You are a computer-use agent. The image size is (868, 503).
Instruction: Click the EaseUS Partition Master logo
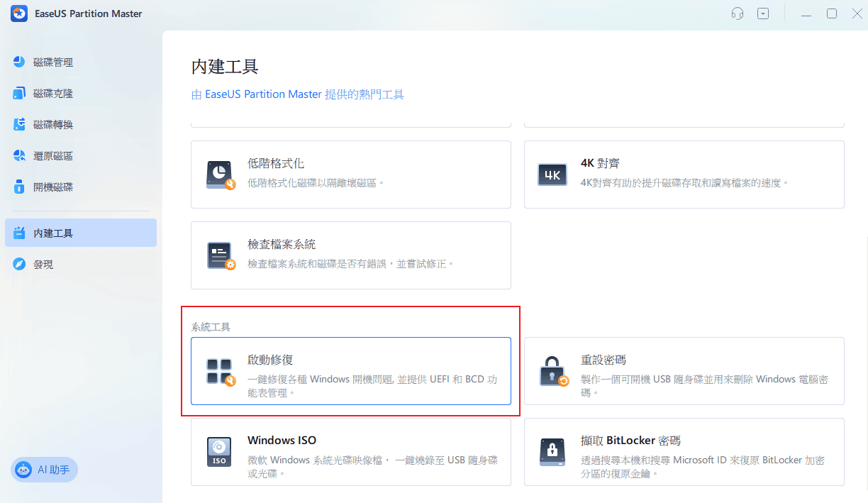[x=18, y=14]
